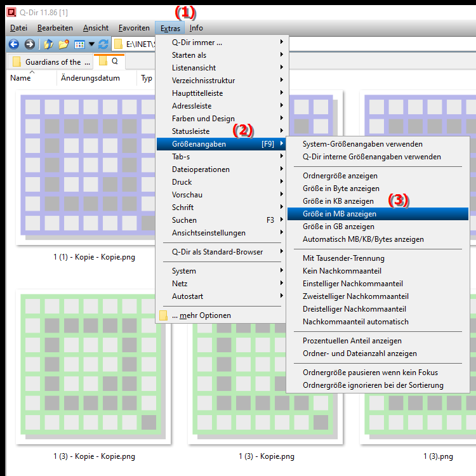476x476 pixels.
Task: Select Dreistelliger Nachkommaanteil
Action: point(378,309)
